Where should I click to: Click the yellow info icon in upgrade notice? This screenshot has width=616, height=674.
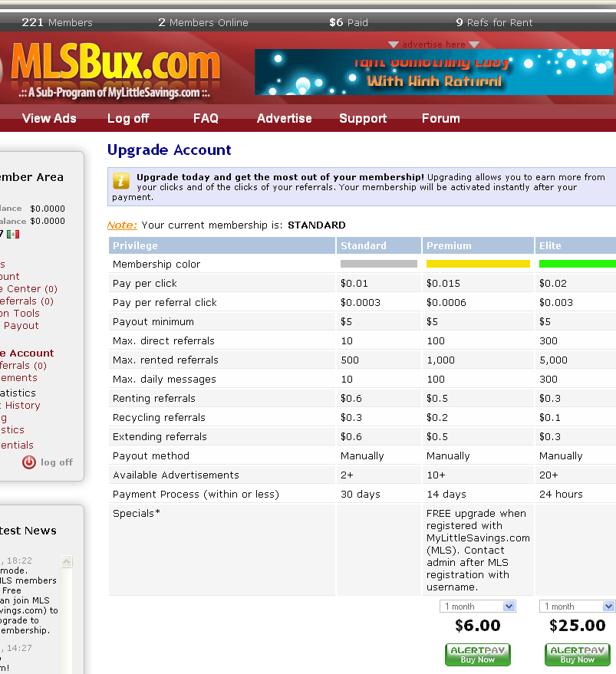(x=121, y=181)
